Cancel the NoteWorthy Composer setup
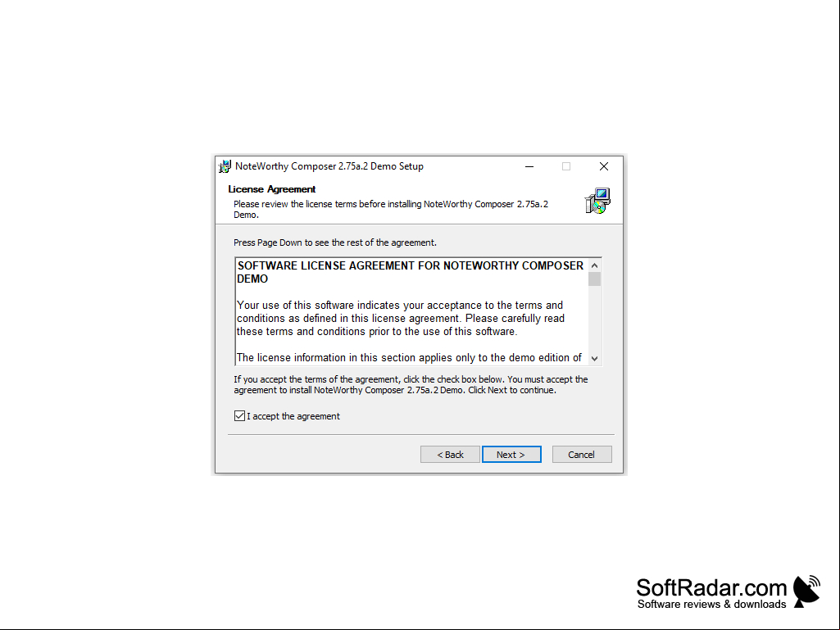 coord(582,455)
